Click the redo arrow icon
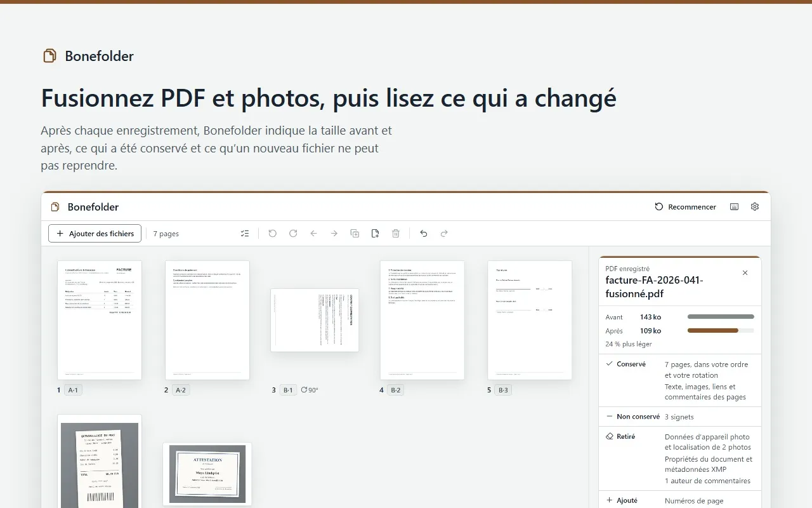 pyautogui.click(x=444, y=234)
